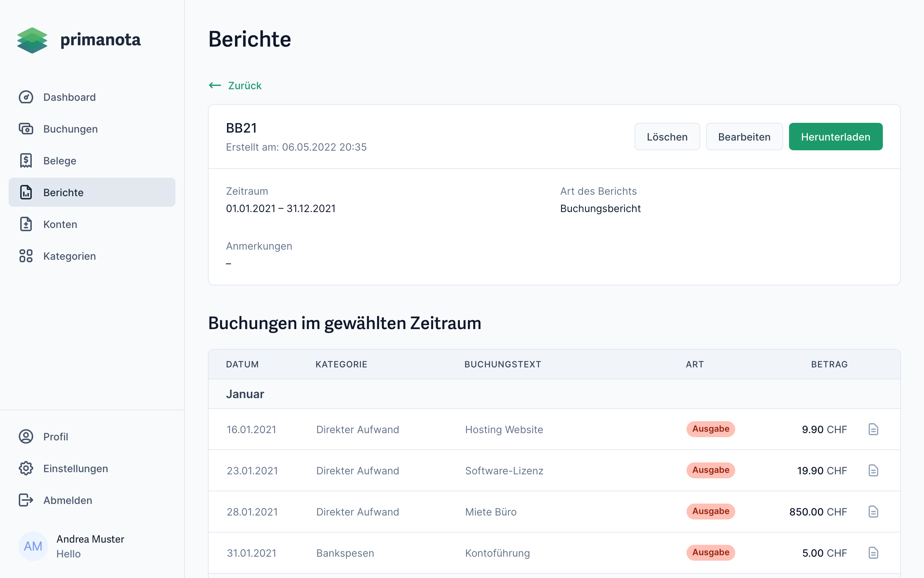Image resolution: width=924 pixels, height=578 pixels.
Task: Click period 01.01.2021 – 31.12.2021
Action: coord(281,208)
